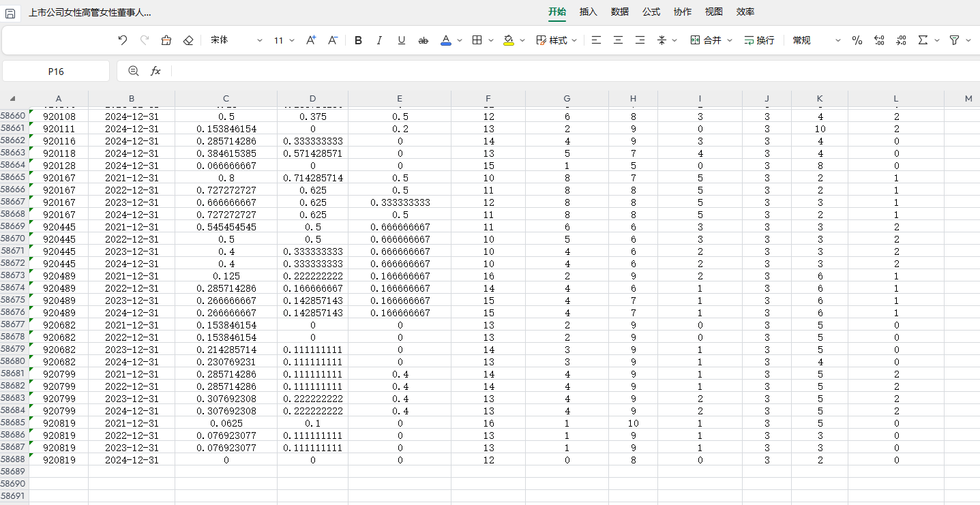Click the 换行 wrap text button
This screenshot has height=505, width=980.
coord(759,41)
